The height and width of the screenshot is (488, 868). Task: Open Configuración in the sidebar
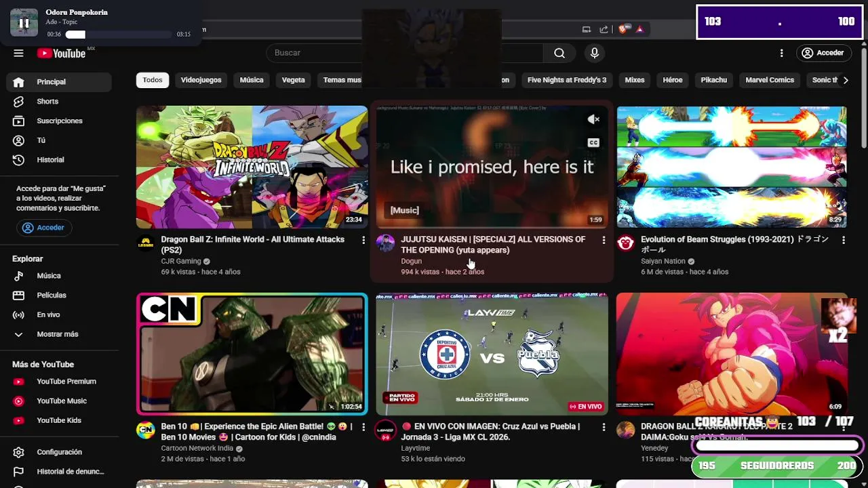click(59, 452)
